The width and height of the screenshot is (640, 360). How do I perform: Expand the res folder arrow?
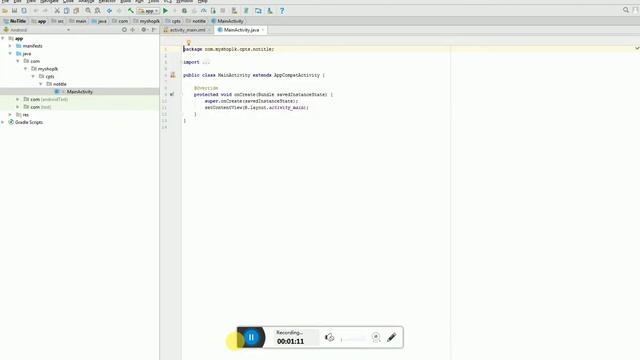10,115
